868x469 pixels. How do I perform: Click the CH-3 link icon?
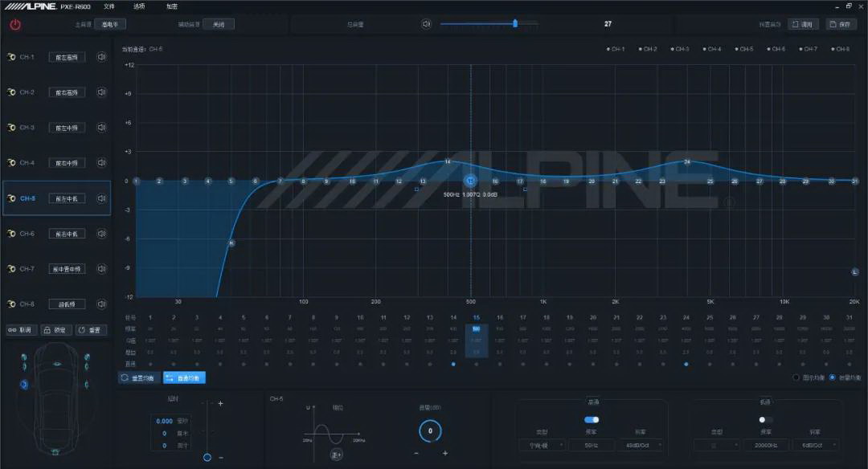(x=11, y=128)
